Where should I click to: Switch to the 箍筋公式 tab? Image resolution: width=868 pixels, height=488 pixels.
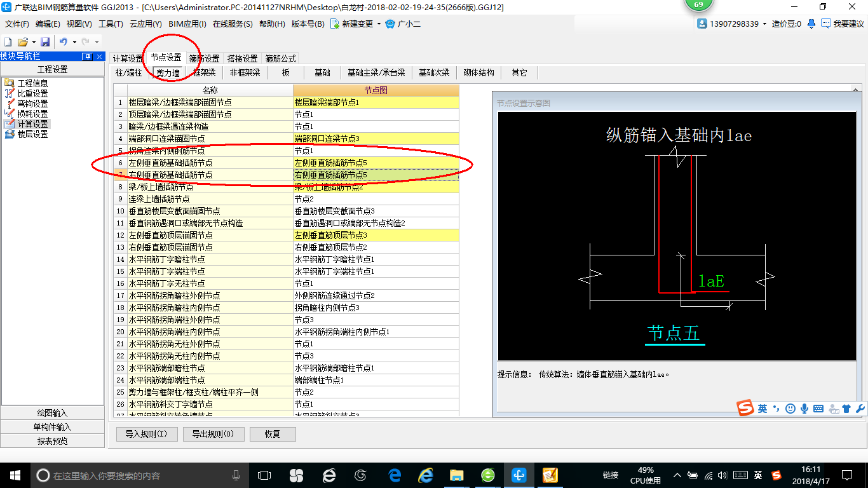tap(280, 58)
